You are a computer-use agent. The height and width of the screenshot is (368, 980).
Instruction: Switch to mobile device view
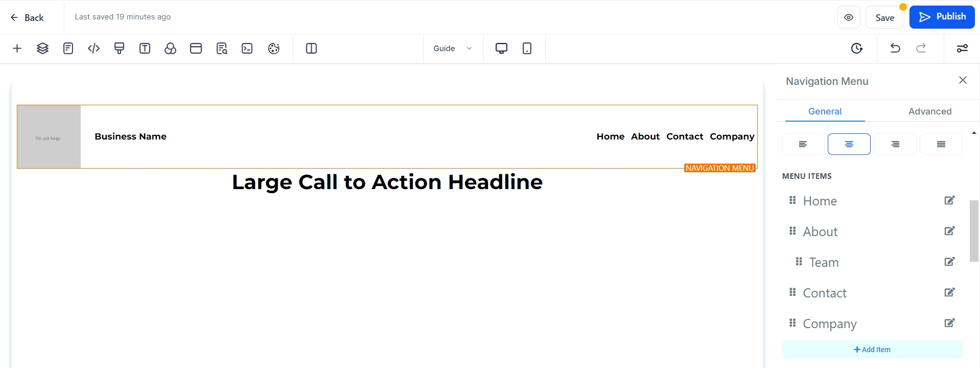527,49
